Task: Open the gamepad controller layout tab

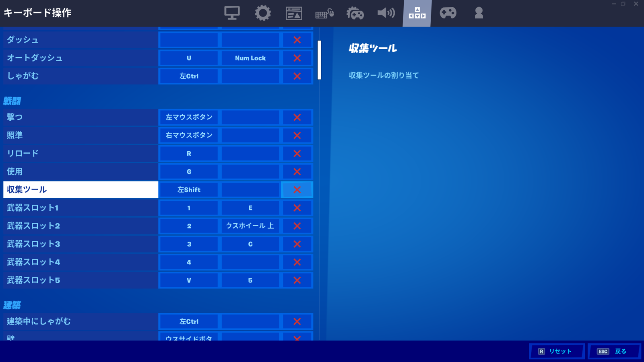Action: [x=448, y=13]
